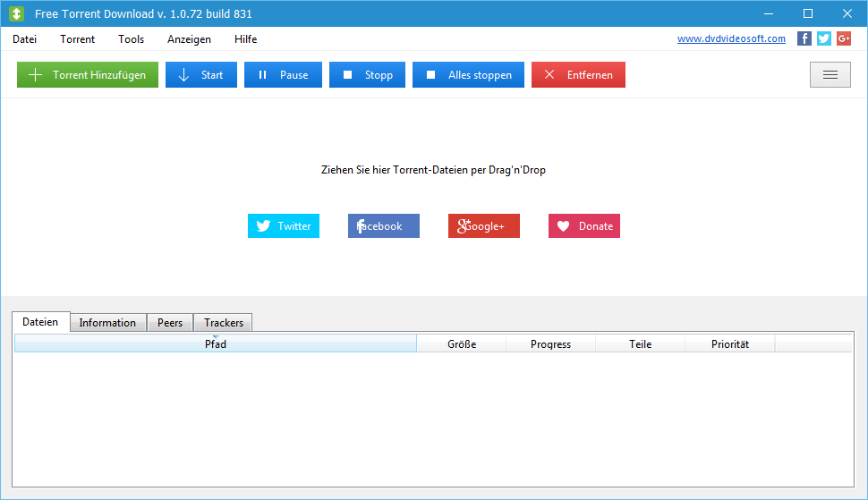The image size is (868, 500).
Task: Switch to the Peers tab
Action: (170, 323)
